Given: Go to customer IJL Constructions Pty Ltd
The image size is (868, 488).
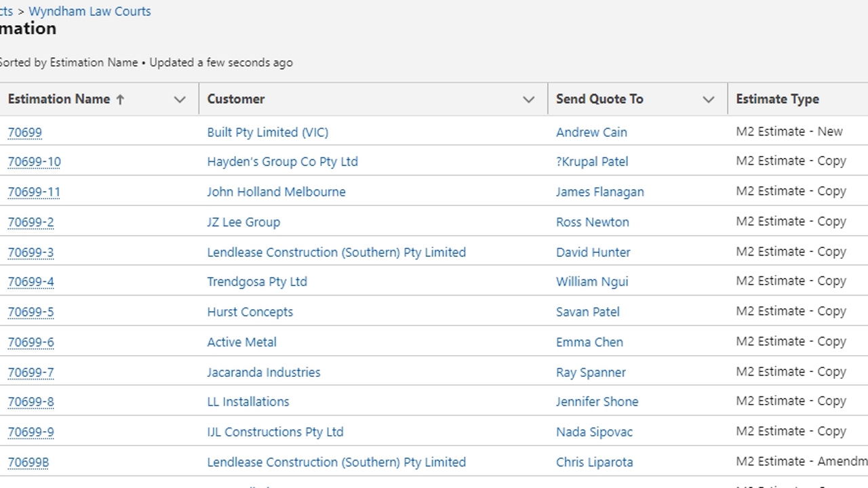Looking at the screenshot, I should tap(275, 432).
